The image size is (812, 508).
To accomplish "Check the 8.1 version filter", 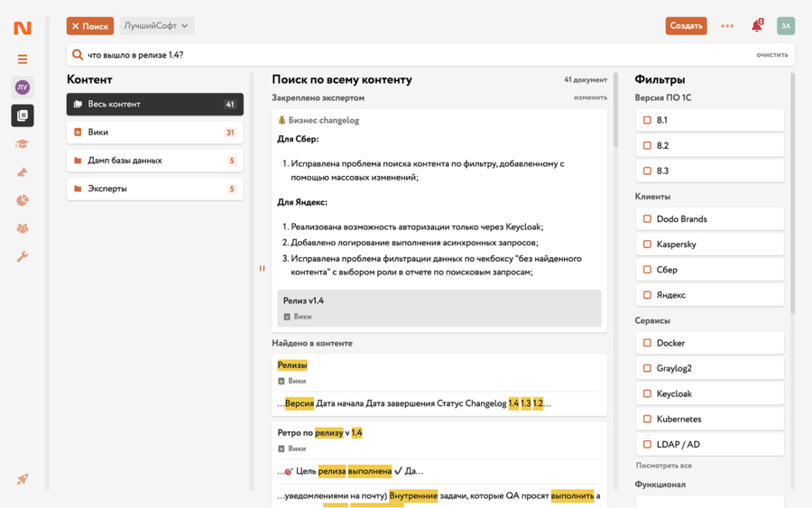I will click(x=647, y=120).
